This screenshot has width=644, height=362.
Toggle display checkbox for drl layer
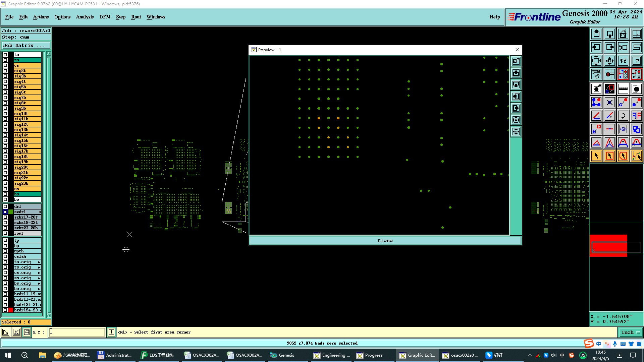click(5, 206)
